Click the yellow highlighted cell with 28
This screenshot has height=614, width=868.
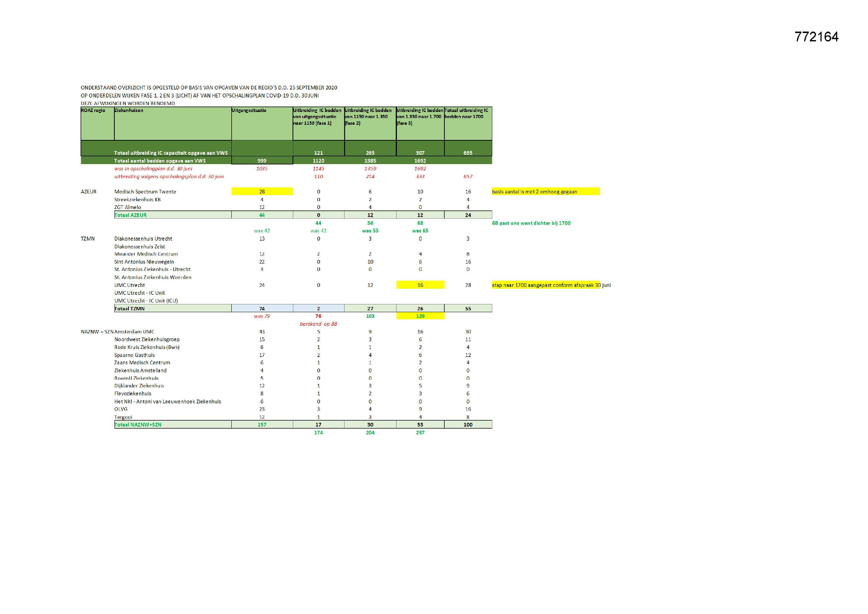pyautogui.click(x=262, y=192)
